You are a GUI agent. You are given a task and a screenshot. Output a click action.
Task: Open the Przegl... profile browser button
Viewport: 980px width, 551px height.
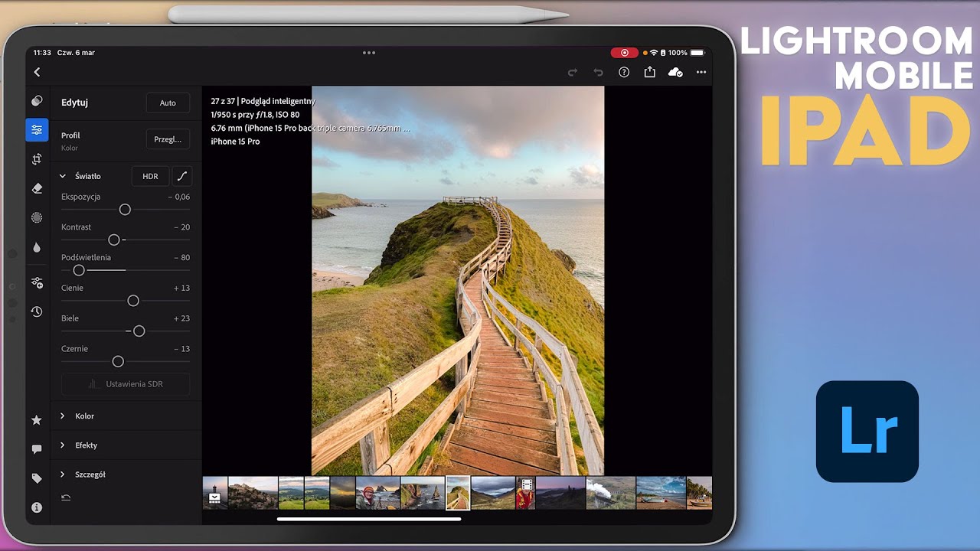(168, 139)
